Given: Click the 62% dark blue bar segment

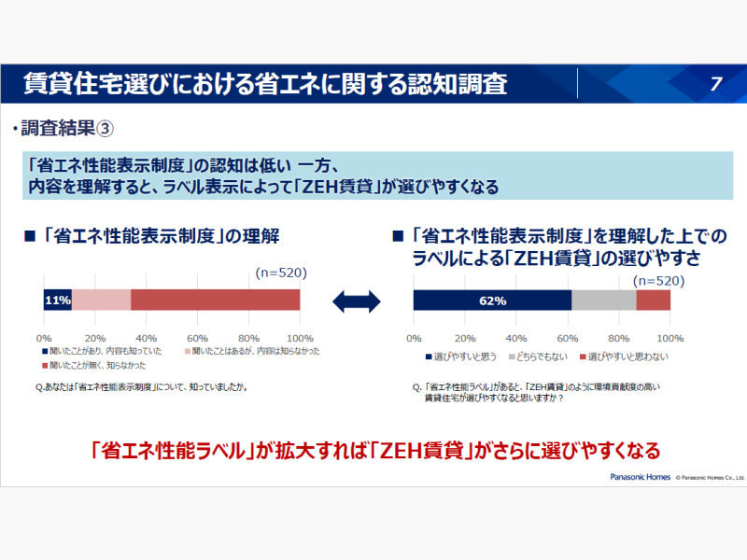Looking at the screenshot, I should coord(492,300).
